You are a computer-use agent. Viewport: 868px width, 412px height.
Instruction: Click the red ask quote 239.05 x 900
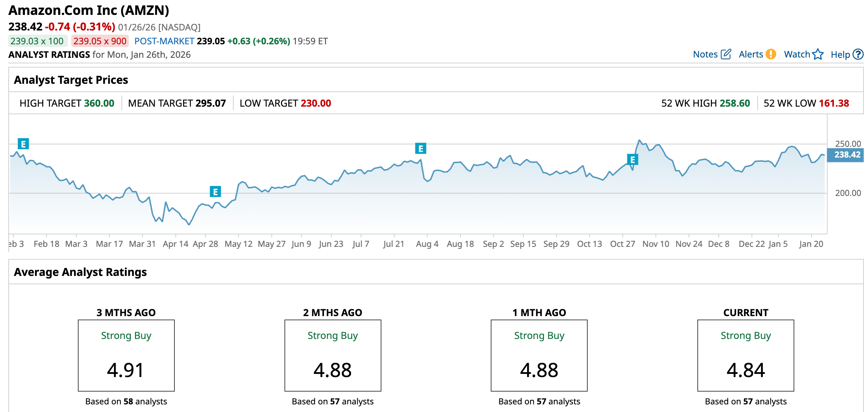[100, 41]
